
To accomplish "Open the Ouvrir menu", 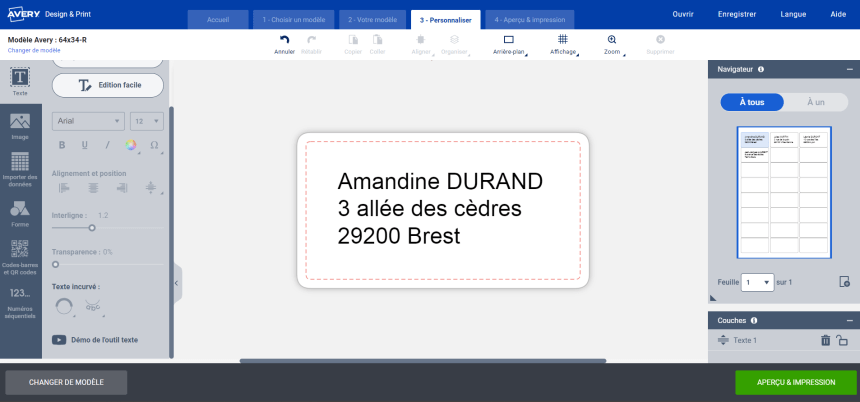I will point(683,14).
